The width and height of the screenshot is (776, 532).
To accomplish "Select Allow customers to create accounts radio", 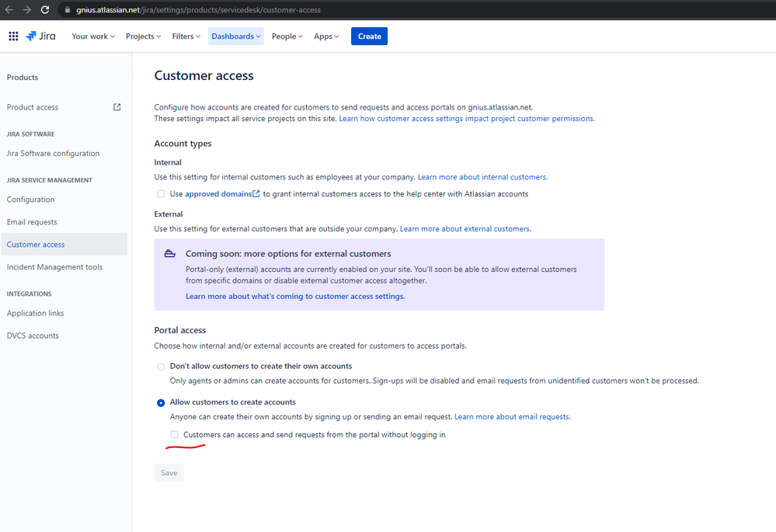I will pyautogui.click(x=161, y=403).
